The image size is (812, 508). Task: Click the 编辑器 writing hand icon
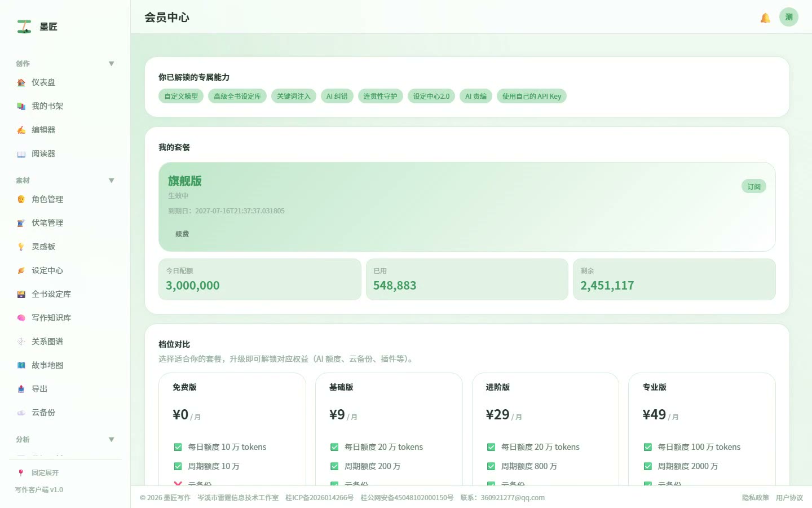21,130
